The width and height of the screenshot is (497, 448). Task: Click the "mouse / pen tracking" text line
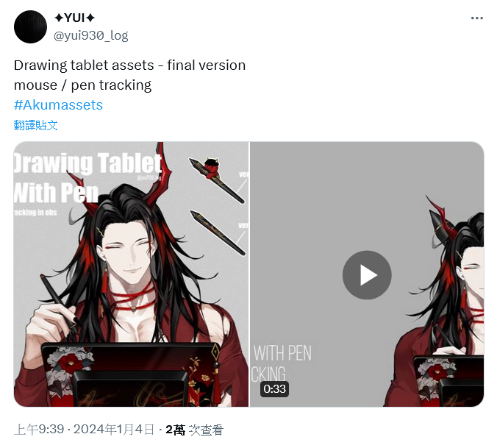click(x=83, y=85)
